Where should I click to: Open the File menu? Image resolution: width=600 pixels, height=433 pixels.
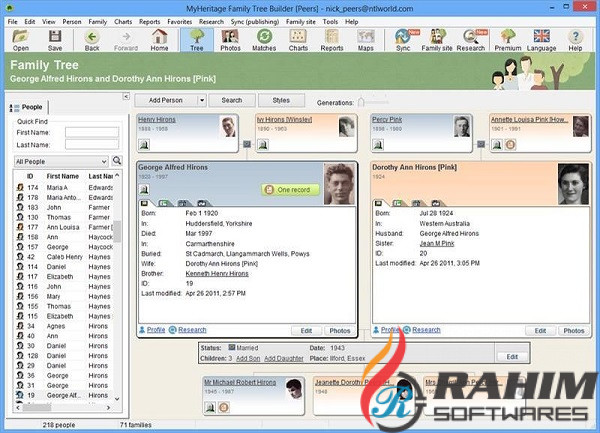pyautogui.click(x=13, y=22)
